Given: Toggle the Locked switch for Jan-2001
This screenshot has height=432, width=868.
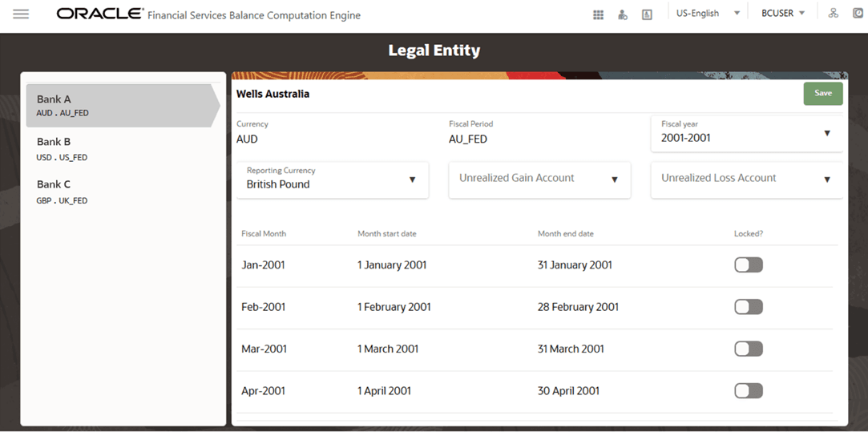Looking at the screenshot, I should 749,265.
